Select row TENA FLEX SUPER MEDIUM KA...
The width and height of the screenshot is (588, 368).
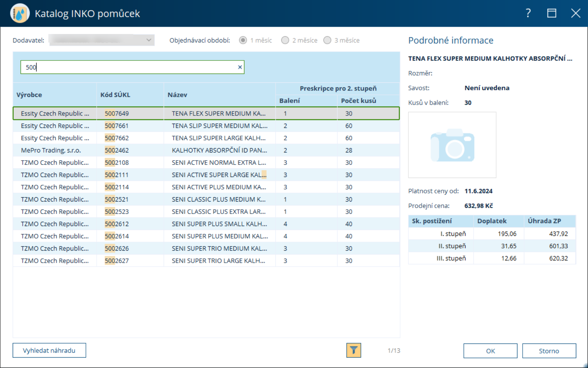tap(206, 114)
